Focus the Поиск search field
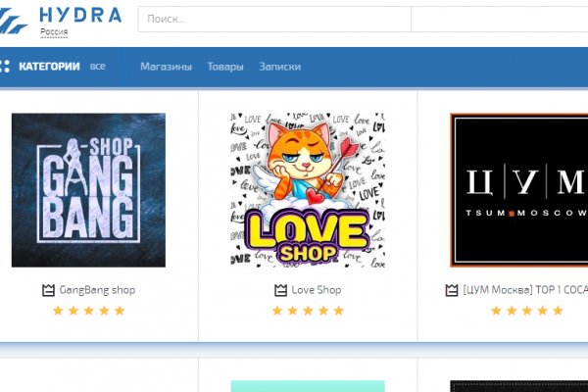The height and width of the screenshot is (392, 588). 274,19
